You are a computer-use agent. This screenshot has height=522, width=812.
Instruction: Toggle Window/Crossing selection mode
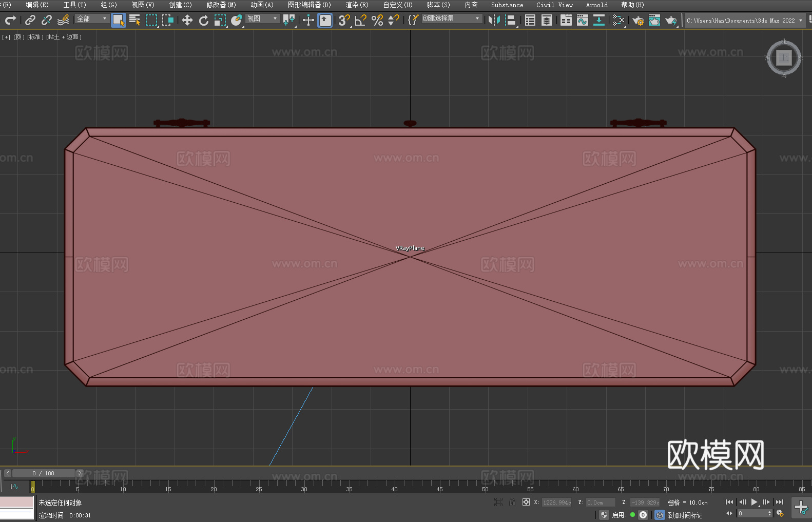tap(168, 20)
